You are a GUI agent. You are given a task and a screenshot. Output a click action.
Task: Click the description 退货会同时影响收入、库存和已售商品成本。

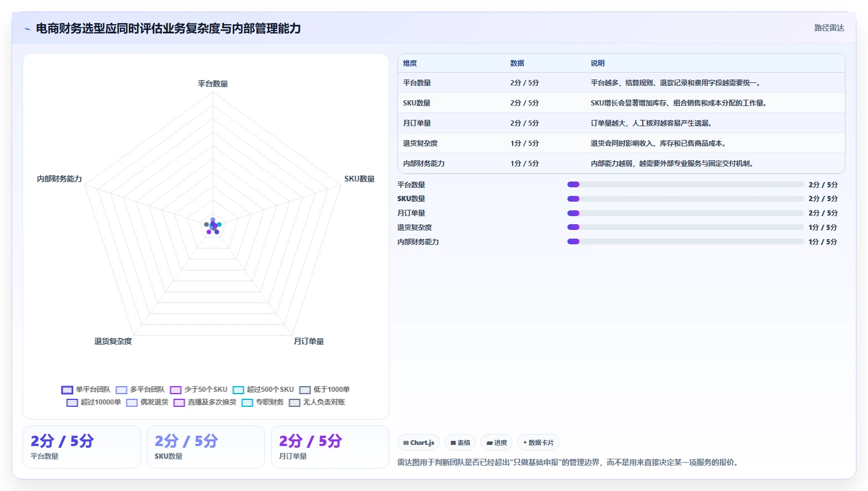tap(658, 143)
